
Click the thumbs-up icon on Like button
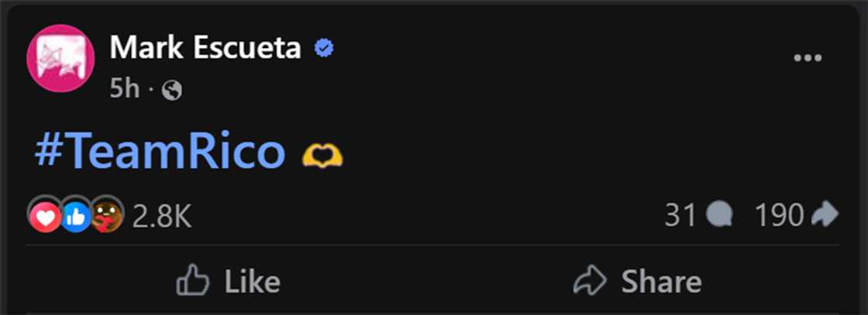point(193,281)
